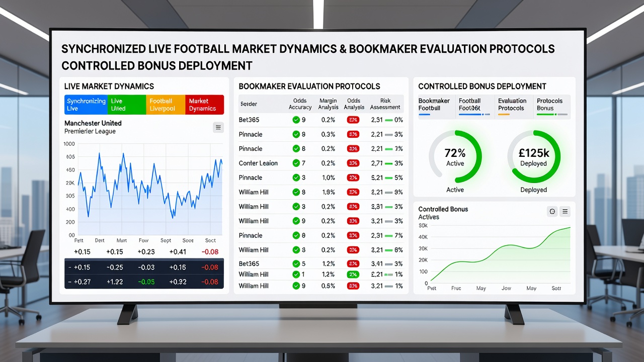Switch to the Football Foot36t tab
Screen dimensions: 644x362
click(475, 107)
